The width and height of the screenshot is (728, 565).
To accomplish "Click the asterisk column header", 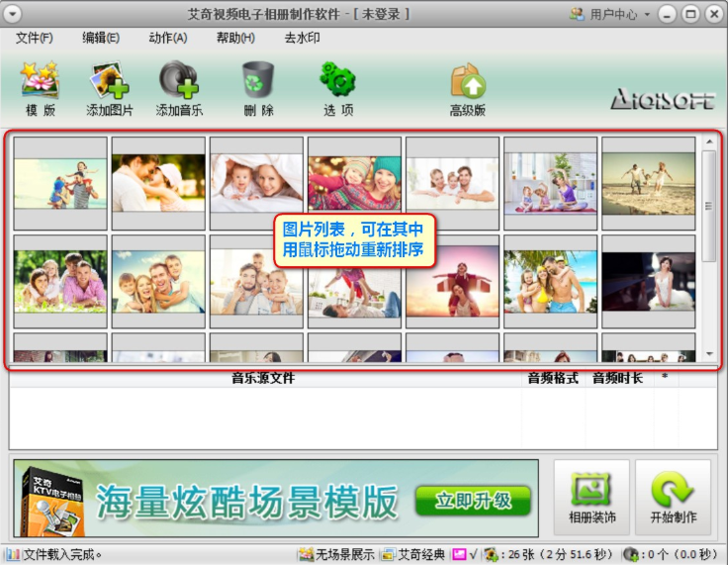I will [x=665, y=377].
